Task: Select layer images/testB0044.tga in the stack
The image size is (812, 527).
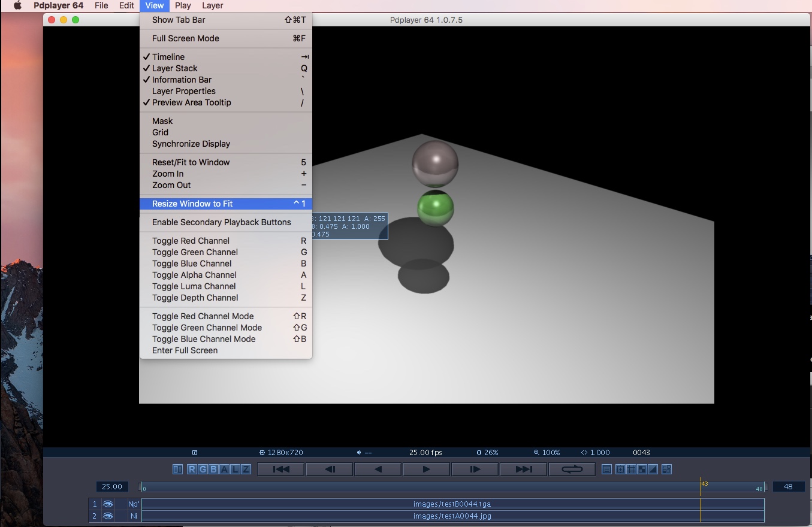Action: (x=452, y=504)
